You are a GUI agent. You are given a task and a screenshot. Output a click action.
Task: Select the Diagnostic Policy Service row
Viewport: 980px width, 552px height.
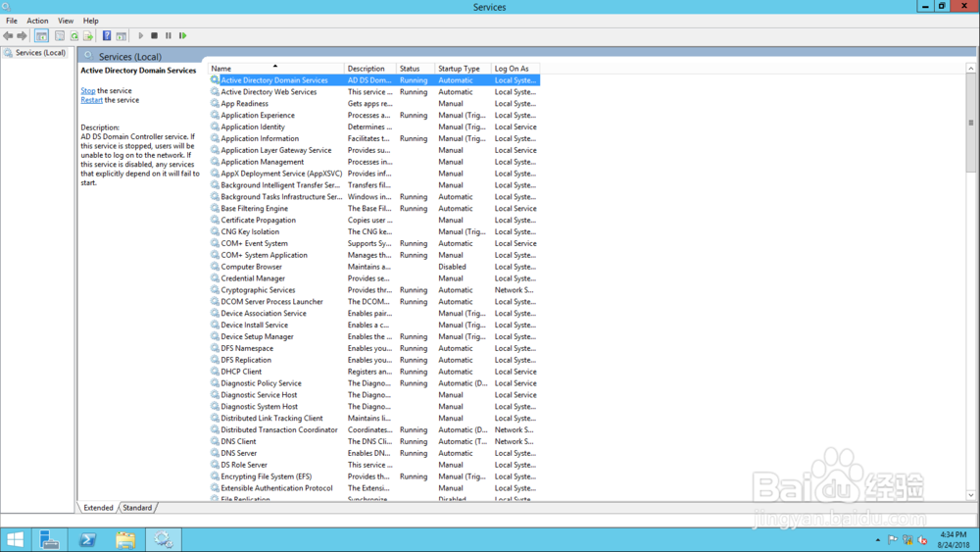(374, 383)
